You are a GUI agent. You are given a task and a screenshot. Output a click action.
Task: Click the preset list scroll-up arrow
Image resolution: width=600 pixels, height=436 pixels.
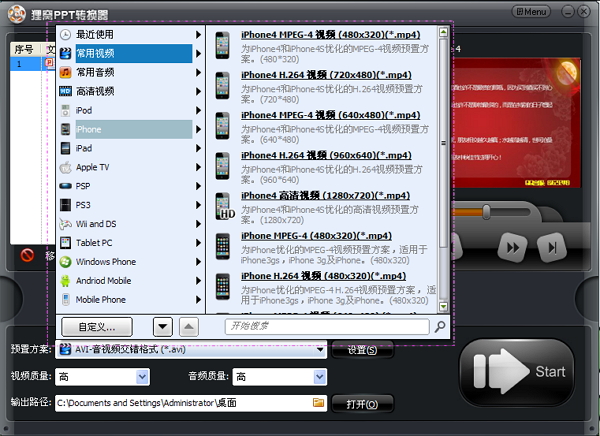pos(443,32)
